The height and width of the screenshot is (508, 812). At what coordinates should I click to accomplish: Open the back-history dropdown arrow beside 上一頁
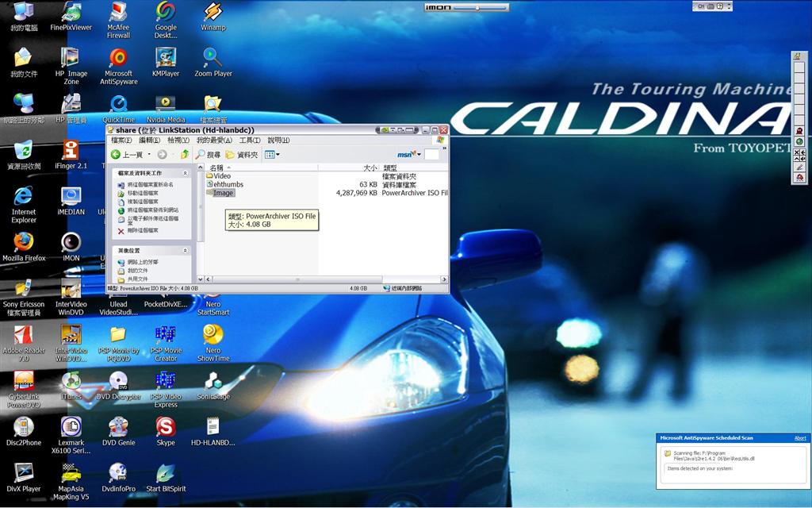coord(149,155)
